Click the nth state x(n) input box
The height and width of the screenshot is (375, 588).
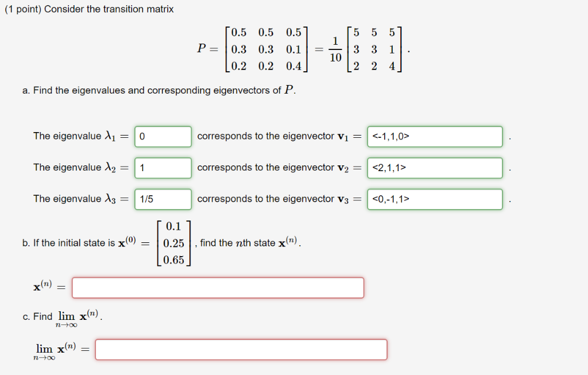click(218, 287)
